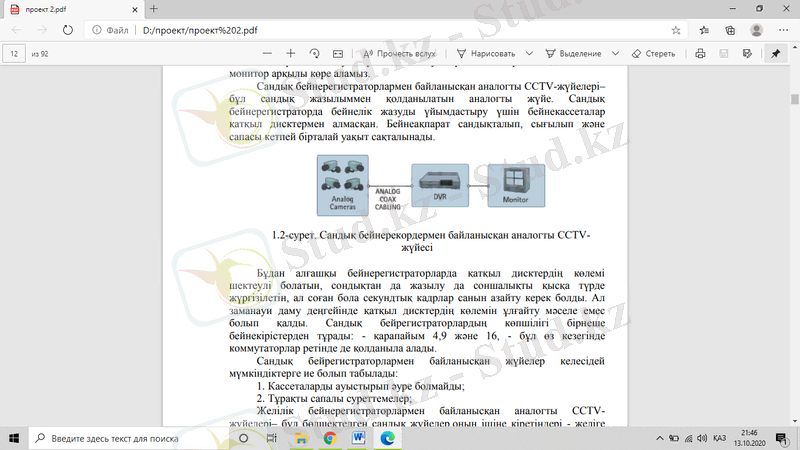800x450 pixels.
Task: Edit the page number field
Action: (14, 54)
